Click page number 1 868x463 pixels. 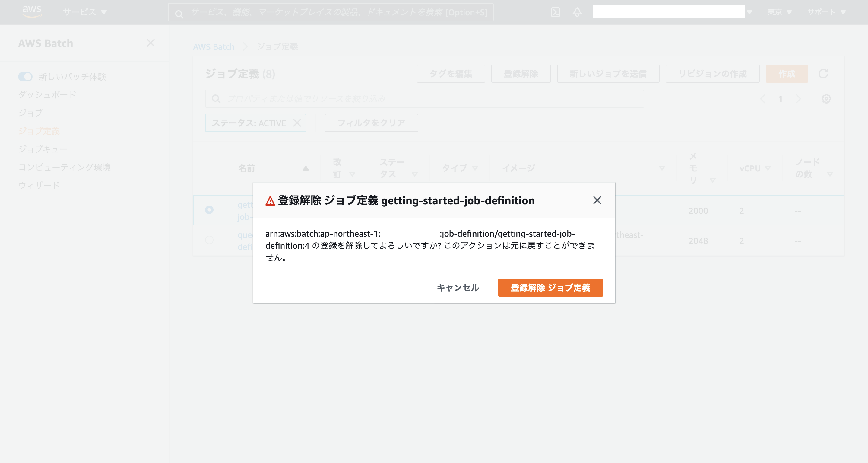pyautogui.click(x=780, y=99)
